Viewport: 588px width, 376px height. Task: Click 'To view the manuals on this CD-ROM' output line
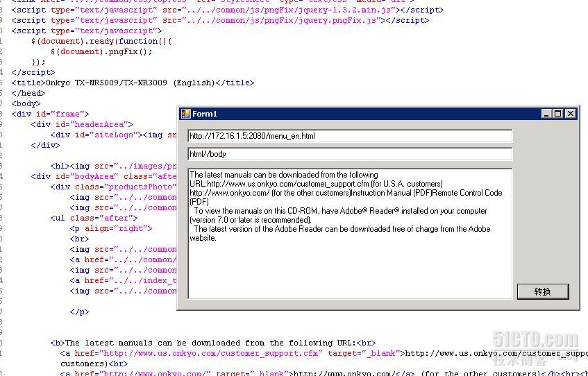point(340,211)
